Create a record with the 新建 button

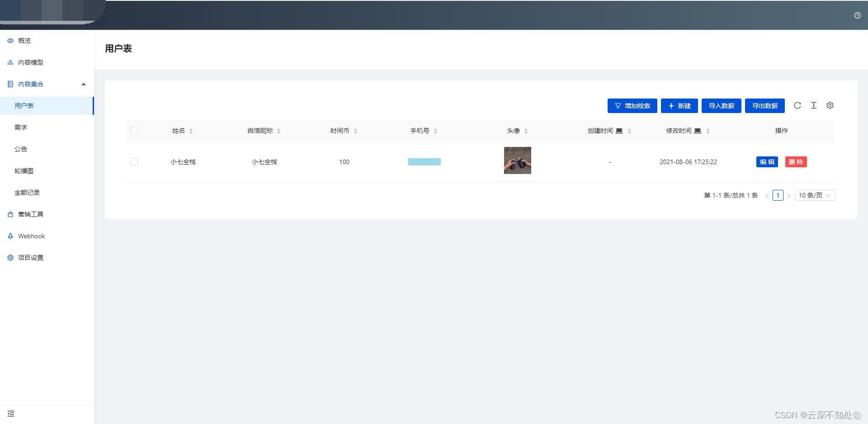click(679, 105)
